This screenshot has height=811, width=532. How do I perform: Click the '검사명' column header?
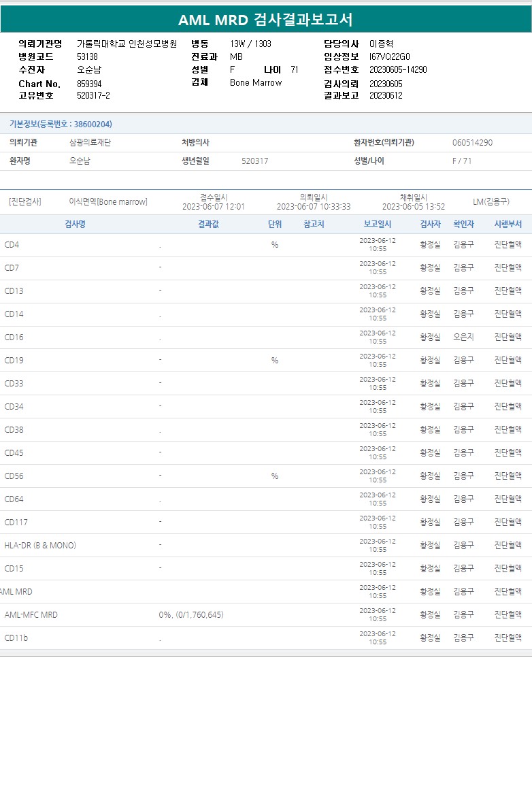(x=75, y=225)
